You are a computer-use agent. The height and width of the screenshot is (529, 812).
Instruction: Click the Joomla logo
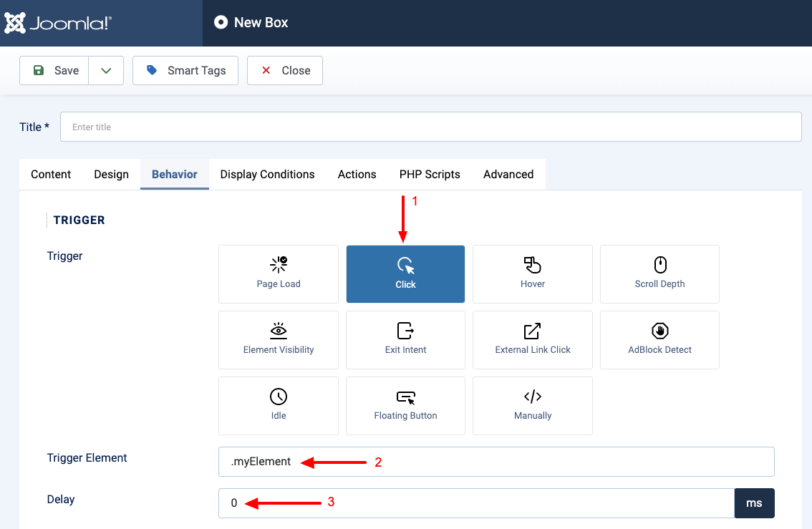[x=58, y=23]
